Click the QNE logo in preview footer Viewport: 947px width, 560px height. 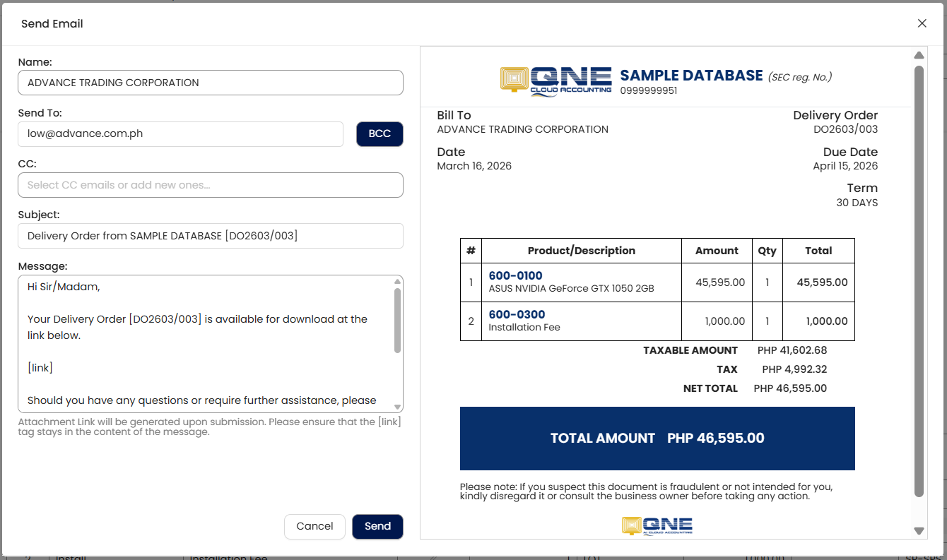click(657, 526)
